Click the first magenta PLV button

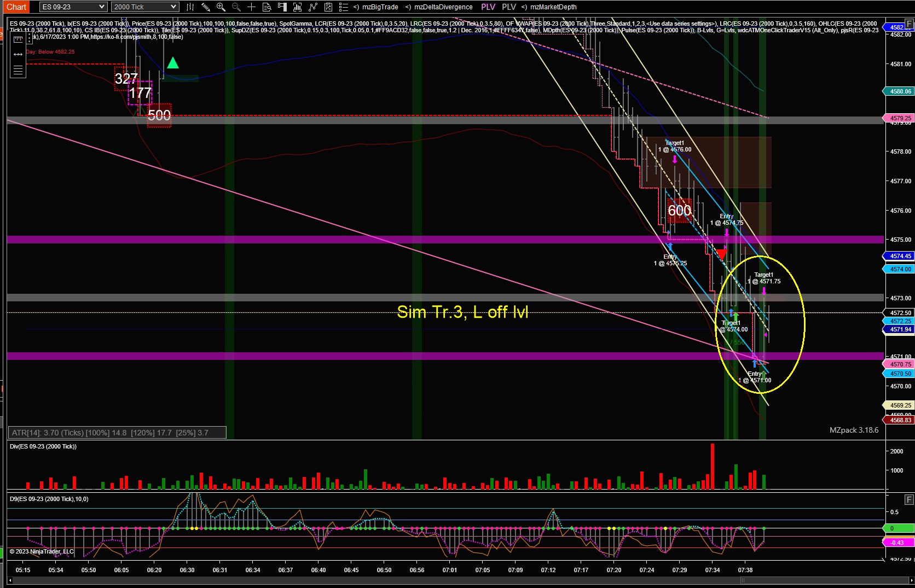[488, 7]
